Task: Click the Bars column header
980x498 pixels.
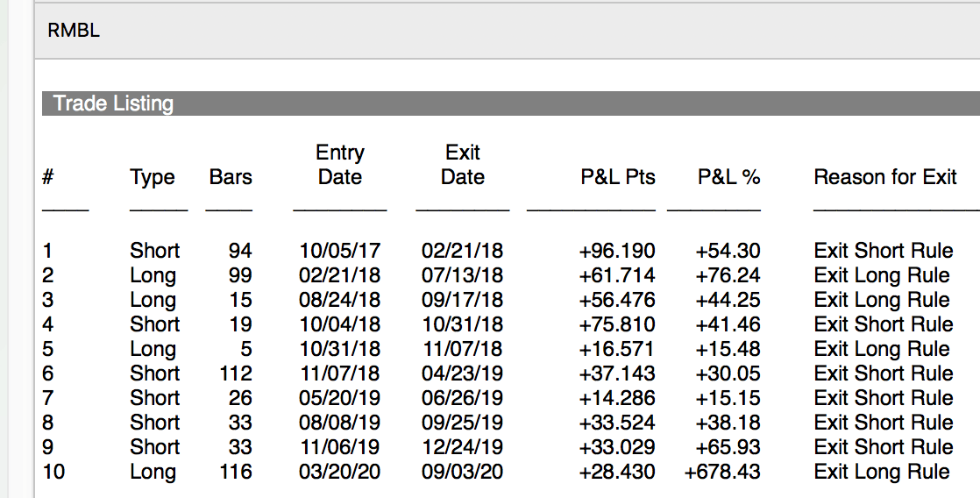Action: click(230, 177)
